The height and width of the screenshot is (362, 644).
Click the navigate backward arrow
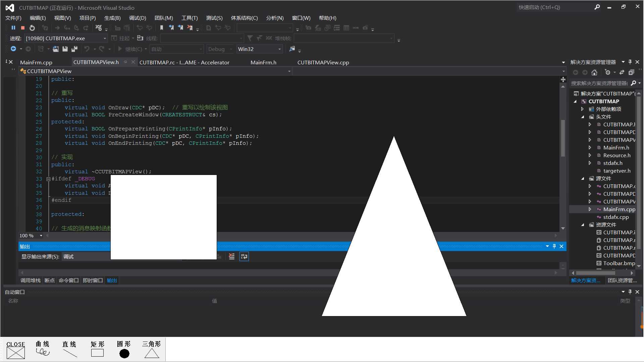click(x=13, y=49)
